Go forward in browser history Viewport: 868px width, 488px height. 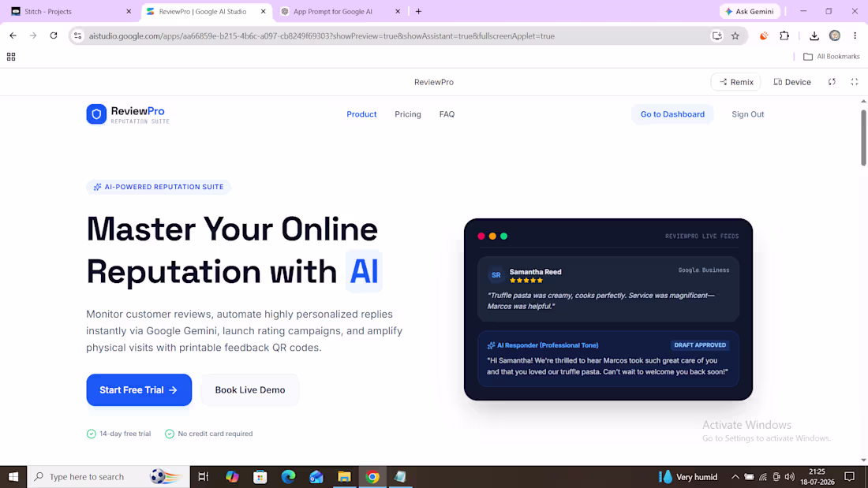click(33, 35)
